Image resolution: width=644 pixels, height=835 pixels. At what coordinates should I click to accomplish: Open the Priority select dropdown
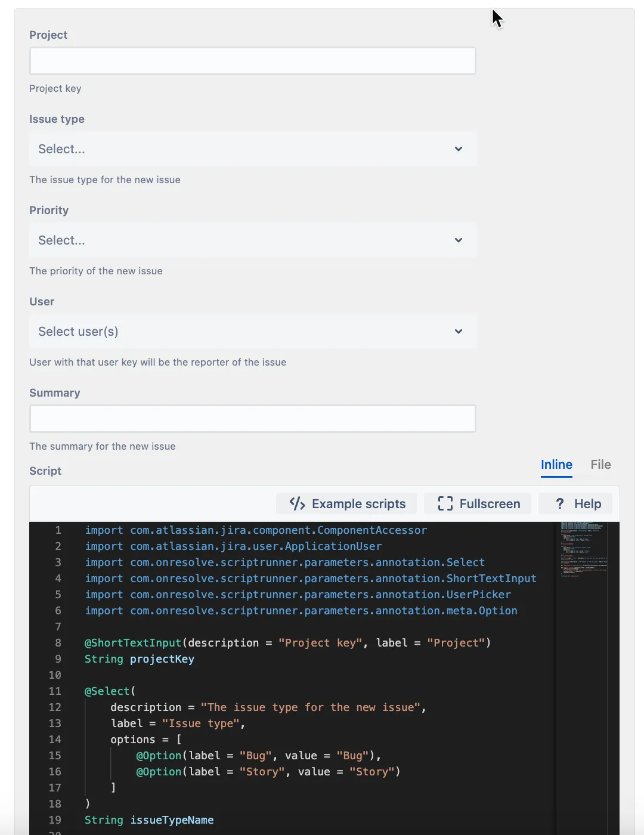252,240
